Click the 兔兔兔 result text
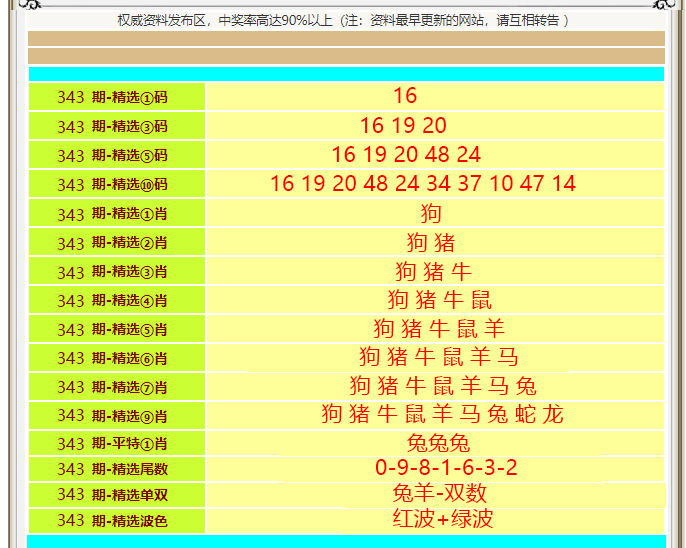The image size is (686, 548). click(438, 444)
